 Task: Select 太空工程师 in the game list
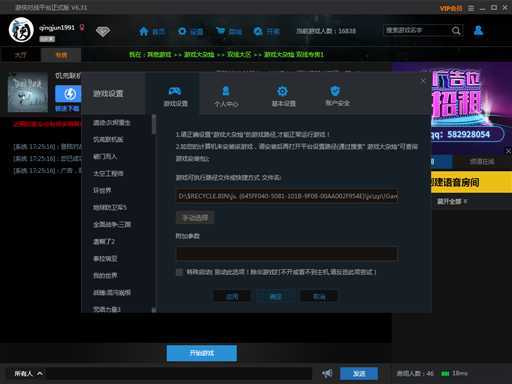[x=108, y=173]
